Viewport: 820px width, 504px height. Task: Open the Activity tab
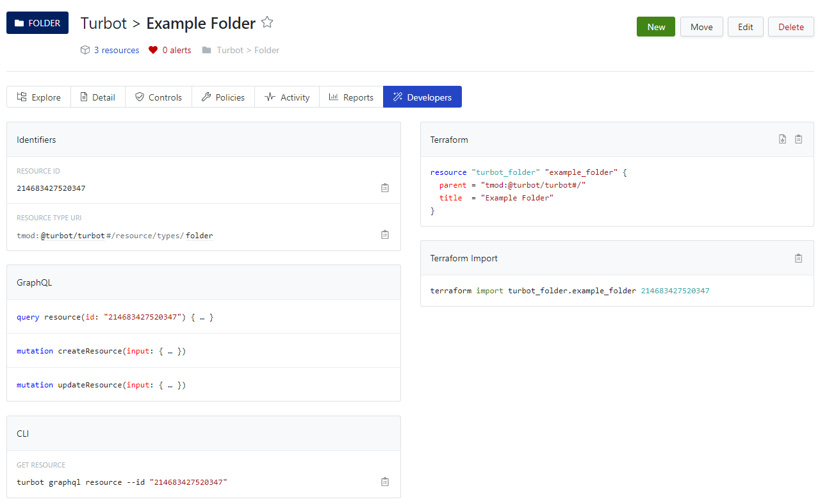click(x=286, y=97)
